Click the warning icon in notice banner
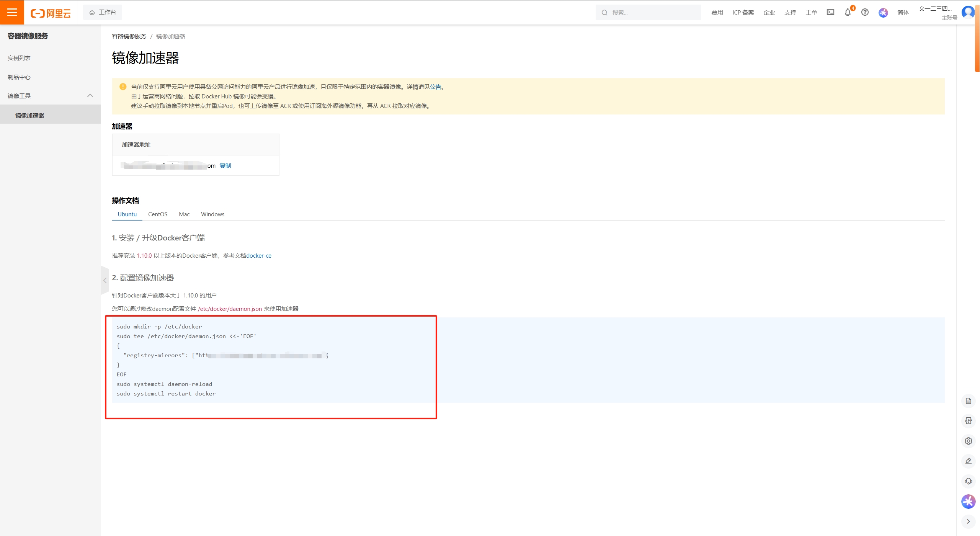Image resolution: width=980 pixels, height=536 pixels. click(123, 87)
